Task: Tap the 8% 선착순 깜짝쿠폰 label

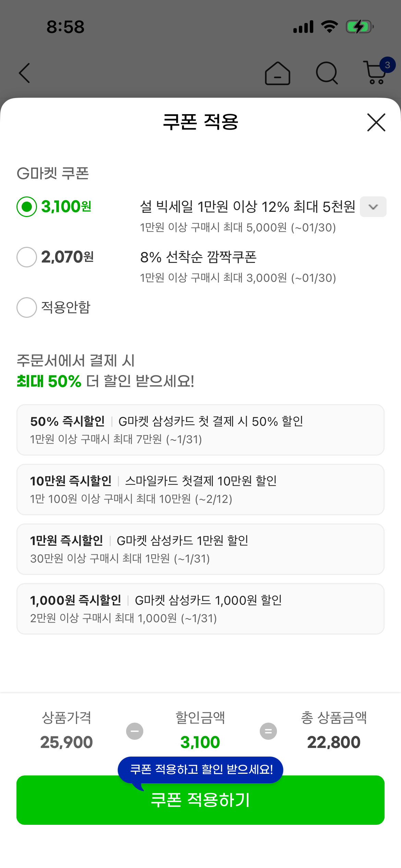Action: click(x=198, y=257)
